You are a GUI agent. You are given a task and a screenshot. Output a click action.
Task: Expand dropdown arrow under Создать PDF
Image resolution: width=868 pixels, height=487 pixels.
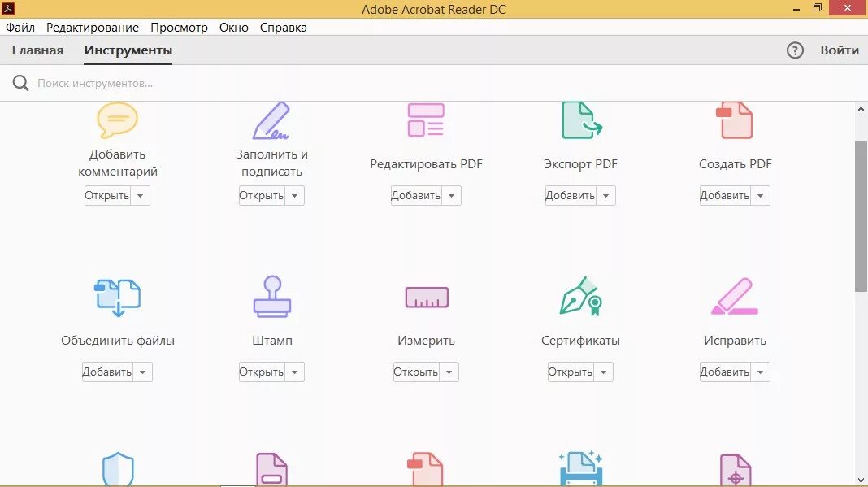[x=761, y=196]
